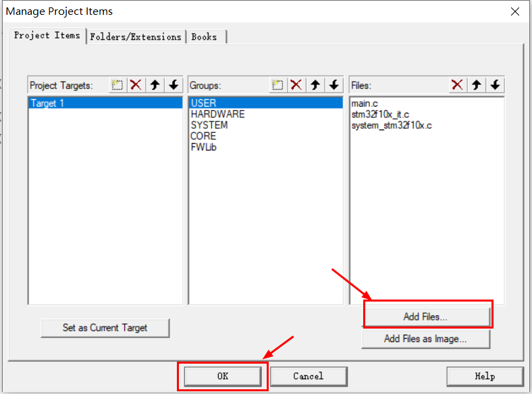Create a new group
Viewport: 532px width, 394px height.
[x=277, y=85]
